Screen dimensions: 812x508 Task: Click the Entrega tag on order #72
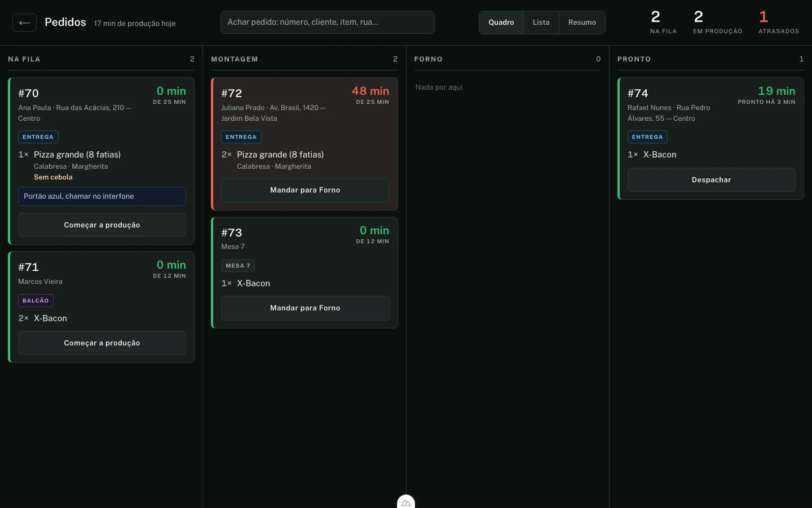coord(241,137)
